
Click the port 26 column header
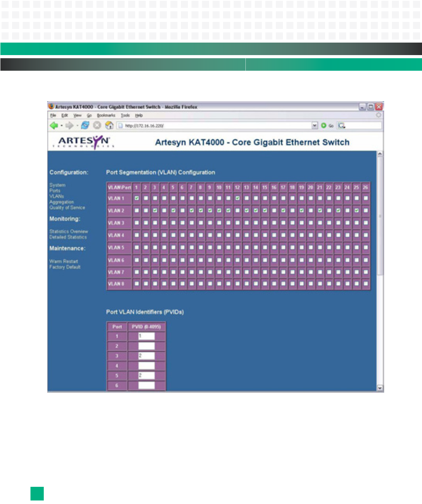[365, 188]
